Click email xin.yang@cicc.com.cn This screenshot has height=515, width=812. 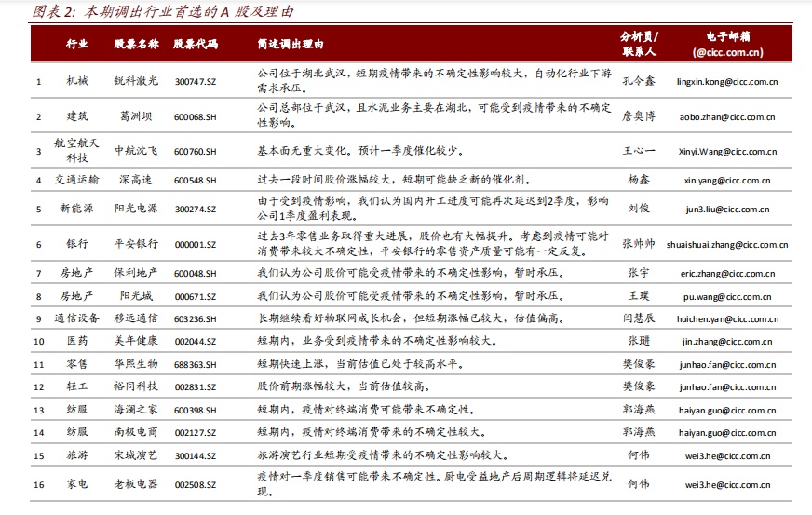727,181
